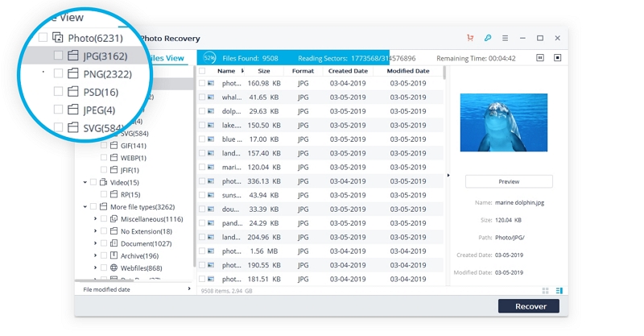Click the Archive category icon

(114, 255)
